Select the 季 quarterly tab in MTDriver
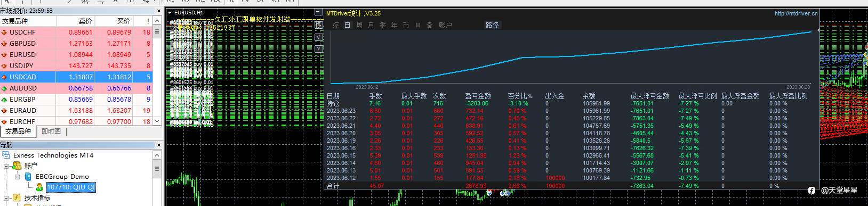868x206 pixels. (x=382, y=25)
